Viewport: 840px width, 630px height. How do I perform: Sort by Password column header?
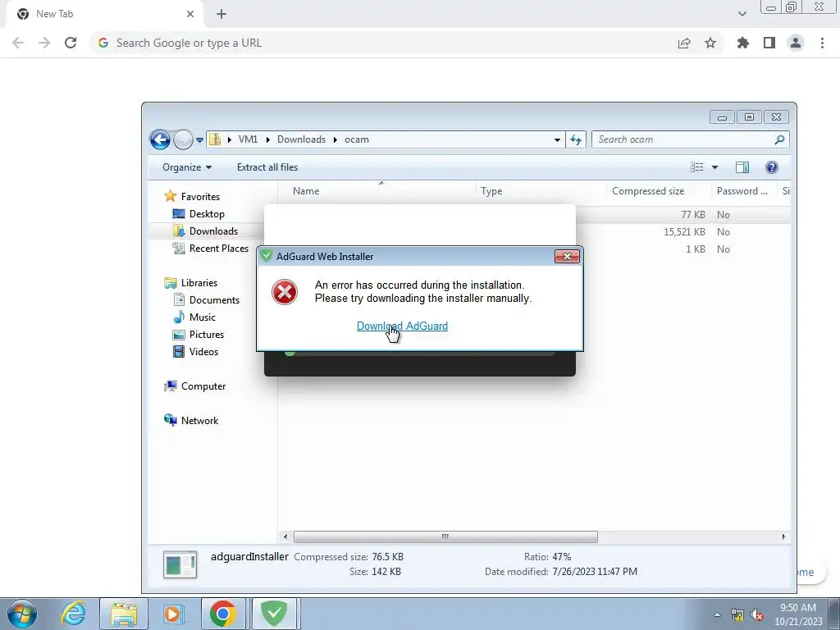[x=745, y=190]
